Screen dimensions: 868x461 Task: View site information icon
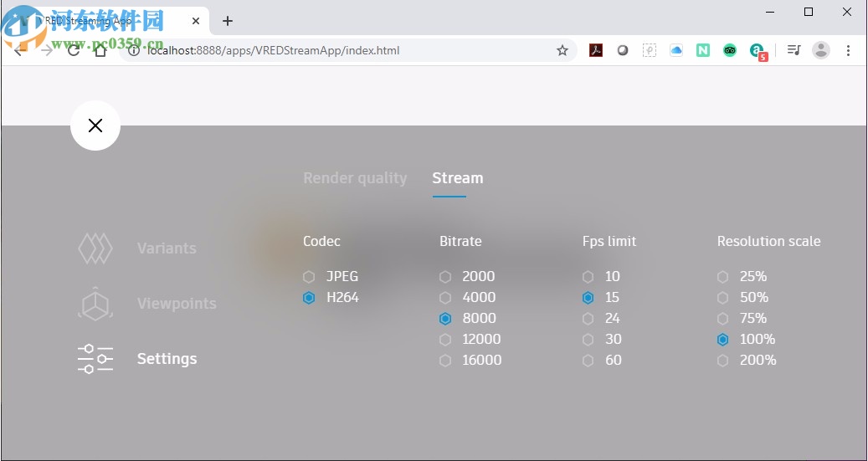click(x=133, y=51)
